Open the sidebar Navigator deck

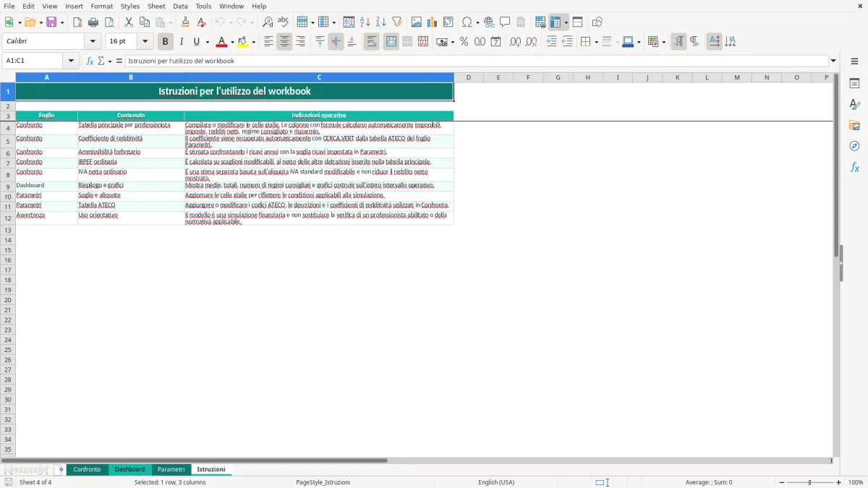click(x=854, y=147)
